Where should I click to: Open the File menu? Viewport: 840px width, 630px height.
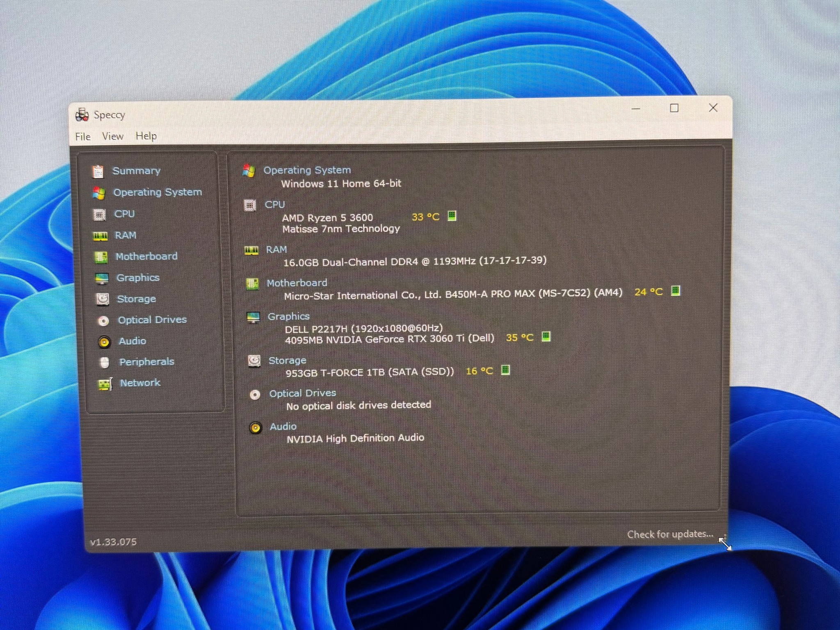coord(83,137)
